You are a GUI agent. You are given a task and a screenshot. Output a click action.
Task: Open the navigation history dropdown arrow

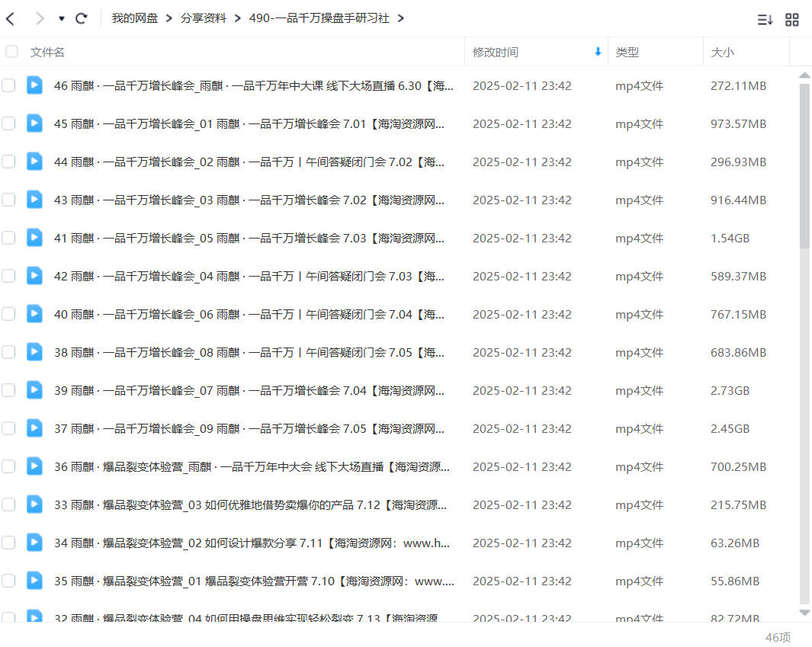(62, 19)
